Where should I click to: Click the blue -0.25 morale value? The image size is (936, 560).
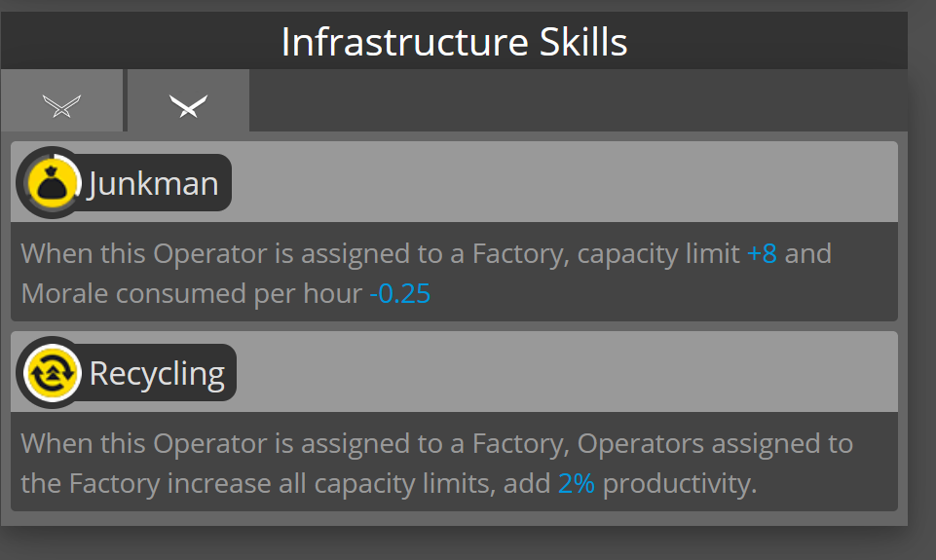point(399,293)
